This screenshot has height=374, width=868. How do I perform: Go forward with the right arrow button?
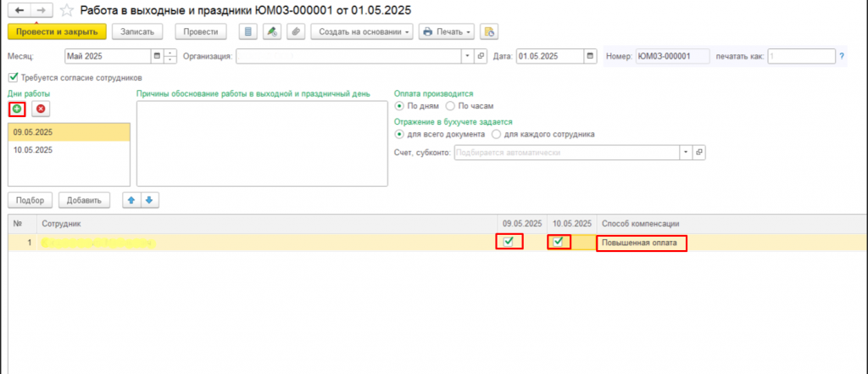click(42, 10)
